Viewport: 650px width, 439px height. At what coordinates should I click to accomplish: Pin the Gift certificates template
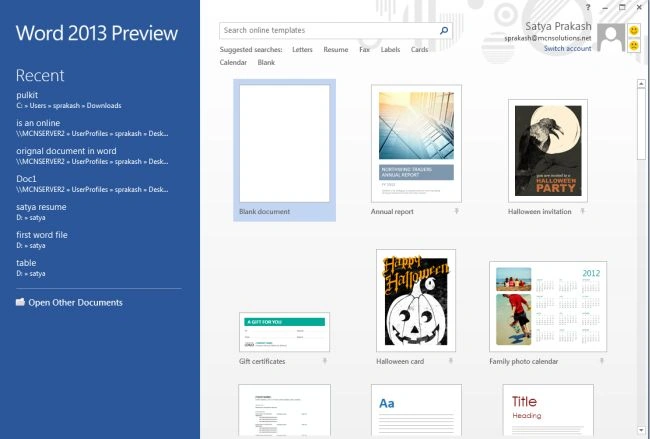point(325,361)
